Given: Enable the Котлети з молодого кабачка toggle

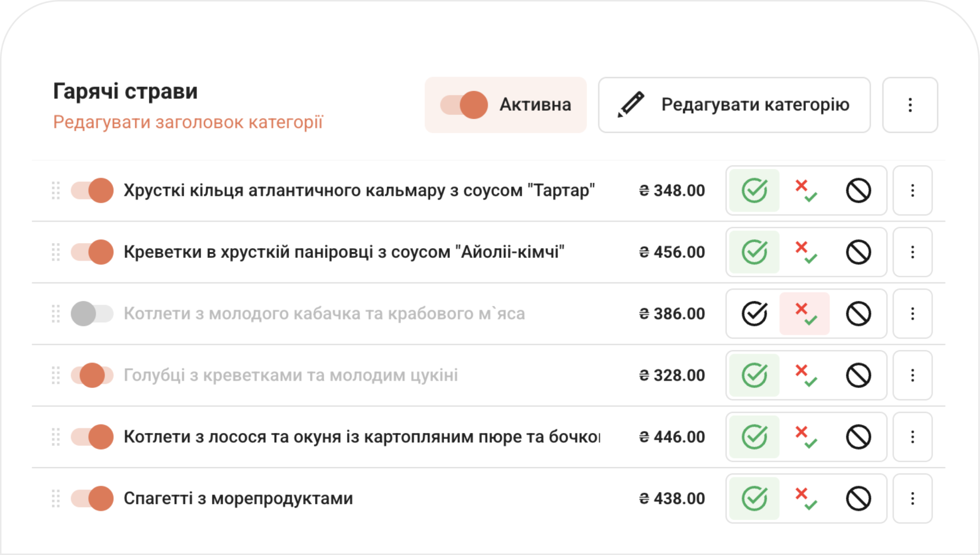Looking at the screenshot, I should (92, 313).
